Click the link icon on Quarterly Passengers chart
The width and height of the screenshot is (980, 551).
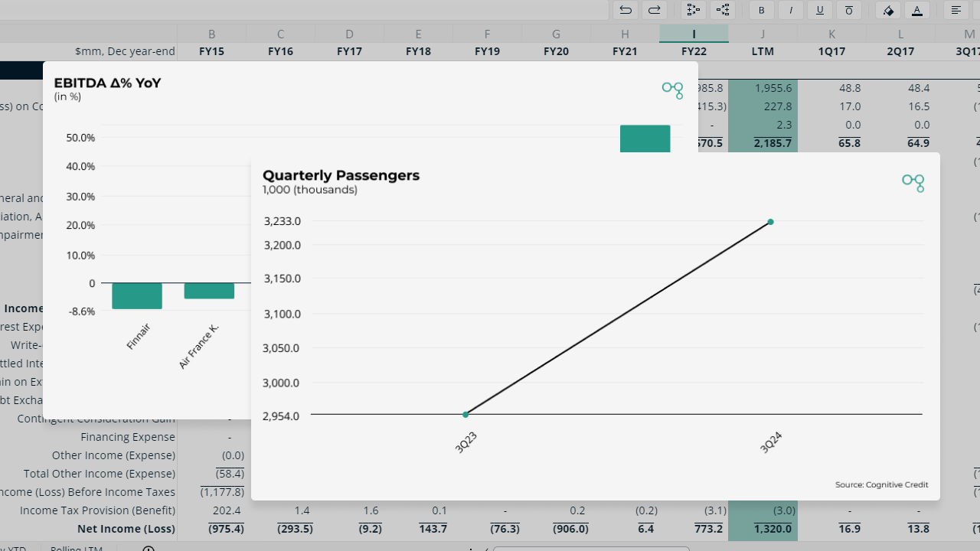[913, 182]
